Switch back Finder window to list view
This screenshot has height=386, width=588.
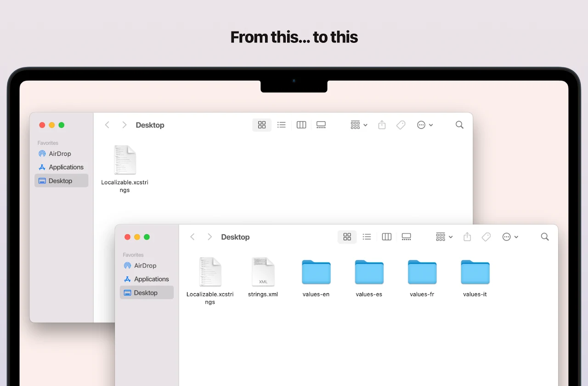282,125
